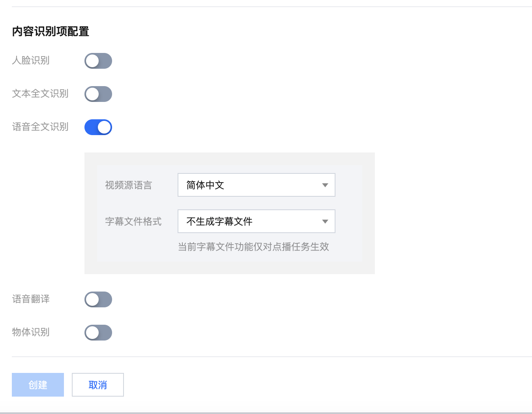This screenshot has height=414, width=532.
Task: Click the 人脸识别 label text
Action: [x=31, y=60]
